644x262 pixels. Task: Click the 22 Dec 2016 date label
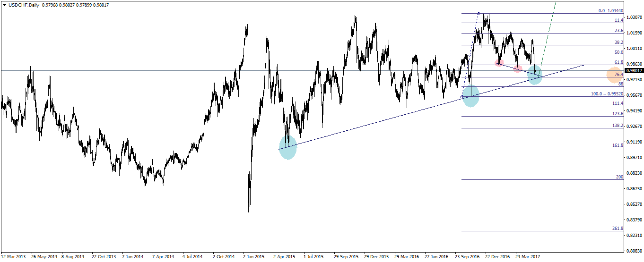point(498,257)
